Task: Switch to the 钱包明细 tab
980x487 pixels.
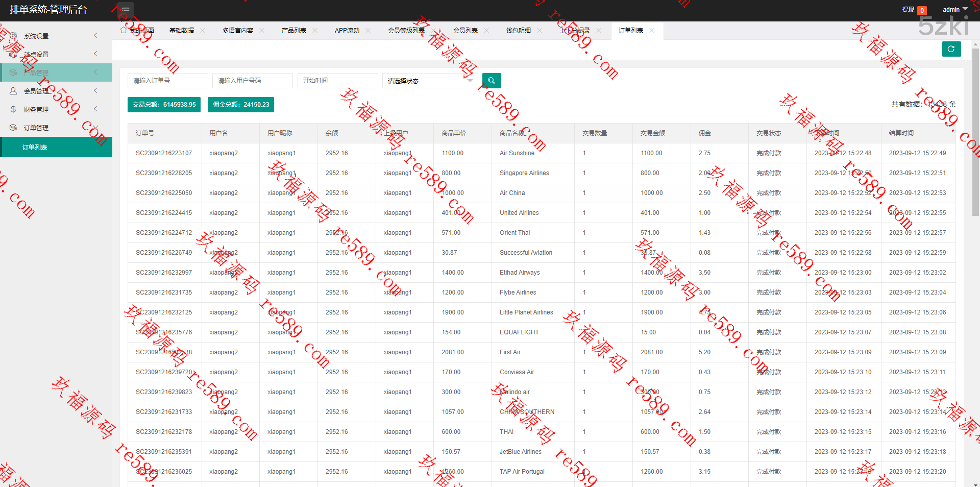Action: tap(518, 31)
